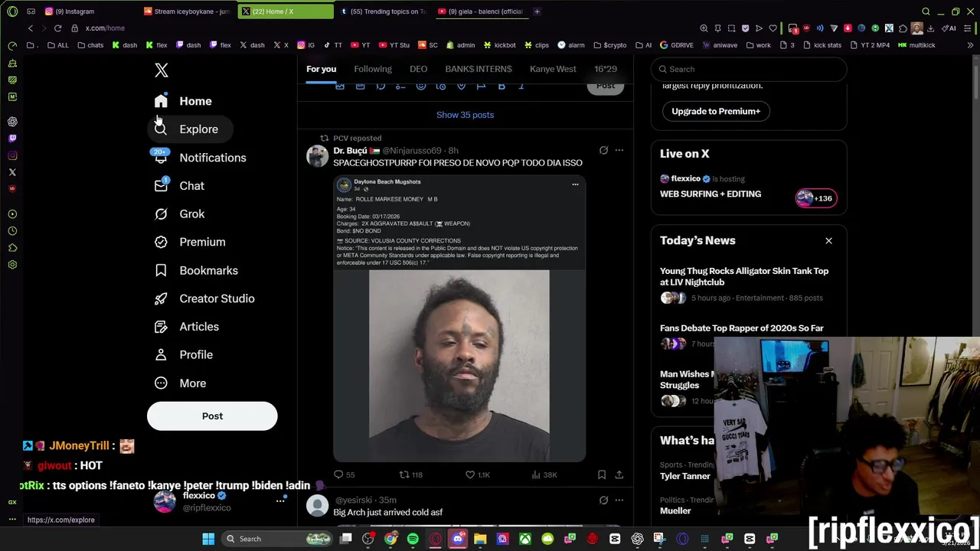The width and height of the screenshot is (980, 551).
Task: Switch to the Kanye West tab
Action: [553, 69]
